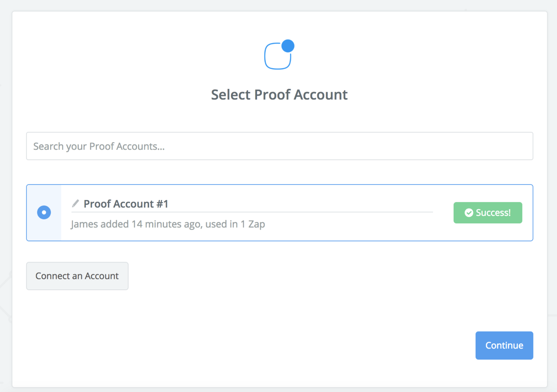Viewport: 557px width, 392px height.
Task: Click the Select Proof Account heading
Action: [x=279, y=95]
